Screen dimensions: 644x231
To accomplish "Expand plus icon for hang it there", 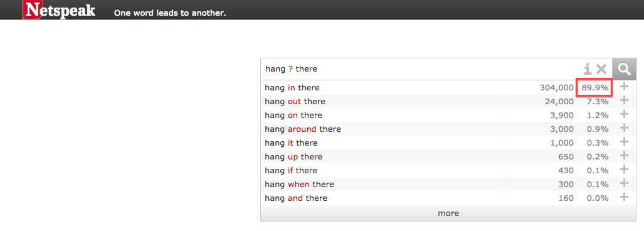I will pos(625,142).
